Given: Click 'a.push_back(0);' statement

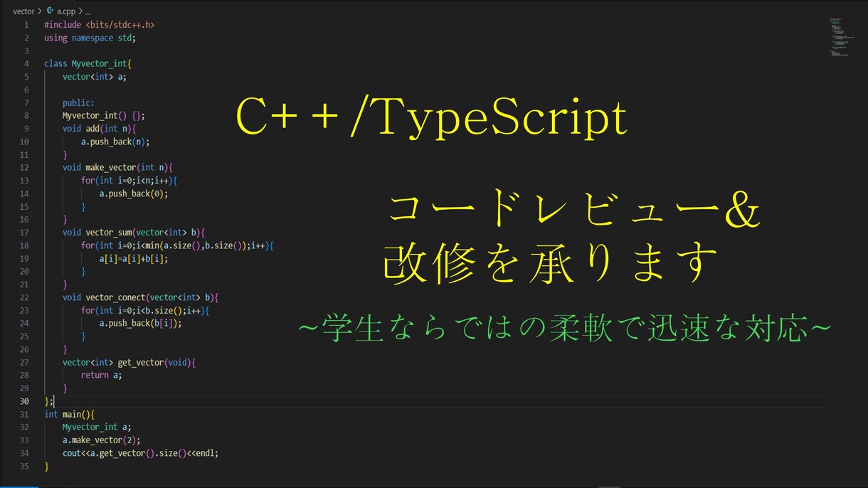Looking at the screenshot, I should click(134, 193).
